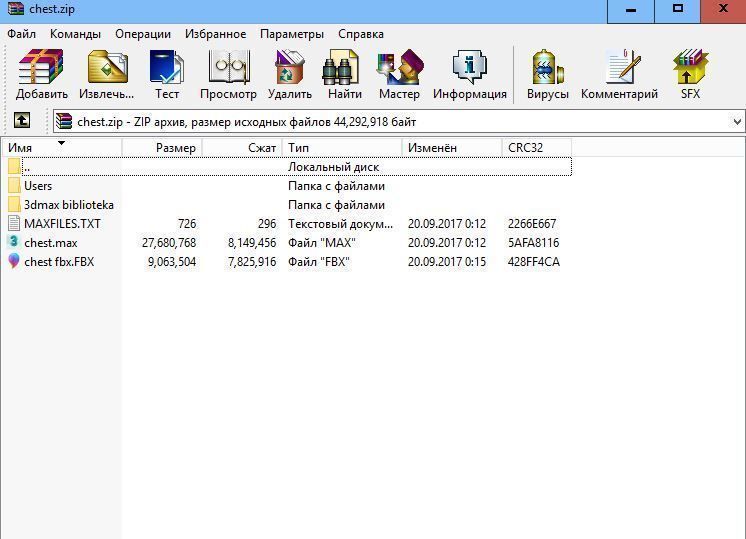Open the Команды menu
Screen dimensions: 746x539
[75, 34]
